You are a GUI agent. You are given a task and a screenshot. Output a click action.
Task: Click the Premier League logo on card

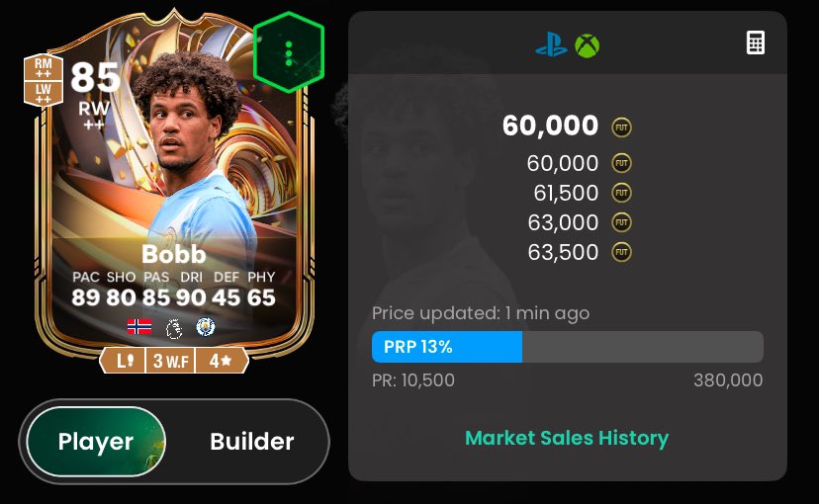pyautogui.click(x=173, y=328)
